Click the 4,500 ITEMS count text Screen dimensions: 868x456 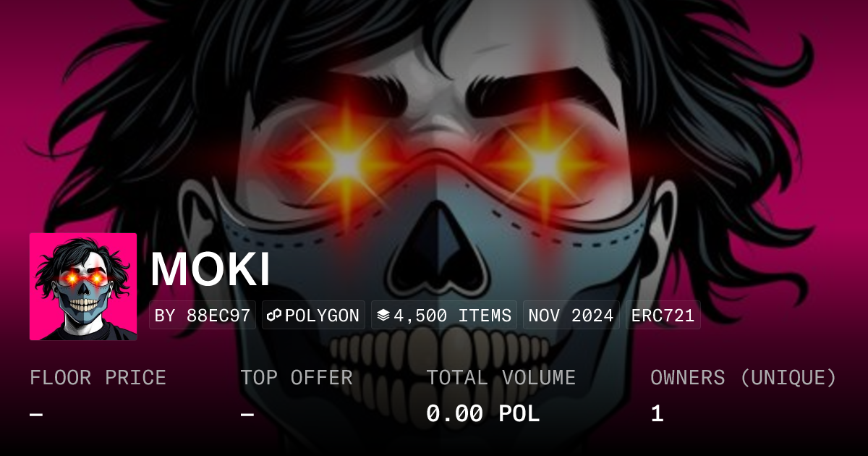pos(453,316)
